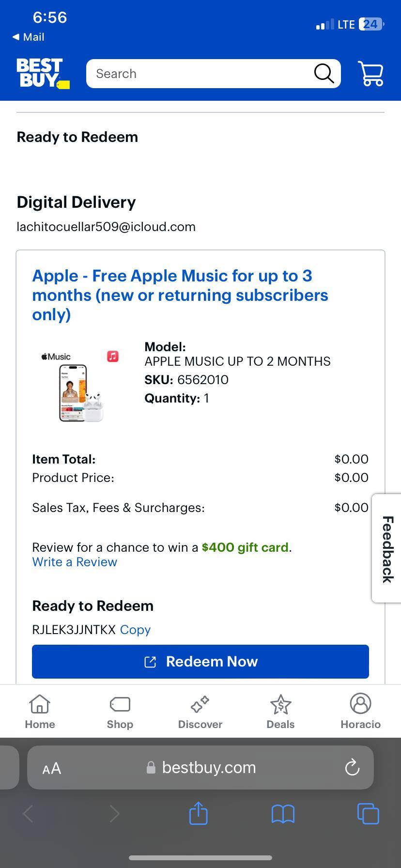The width and height of the screenshot is (401, 868).
Task: Copy the redemption code RJLEK3JJNTKX
Action: click(x=135, y=629)
